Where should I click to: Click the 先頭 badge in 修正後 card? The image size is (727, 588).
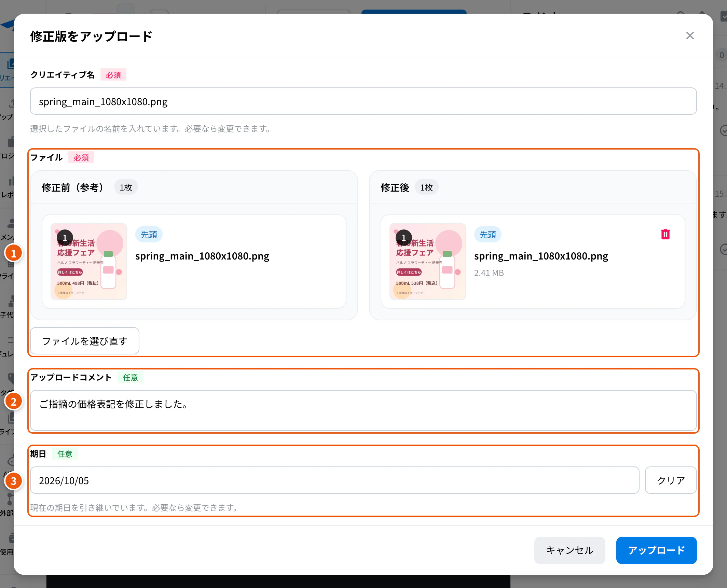click(x=488, y=235)
